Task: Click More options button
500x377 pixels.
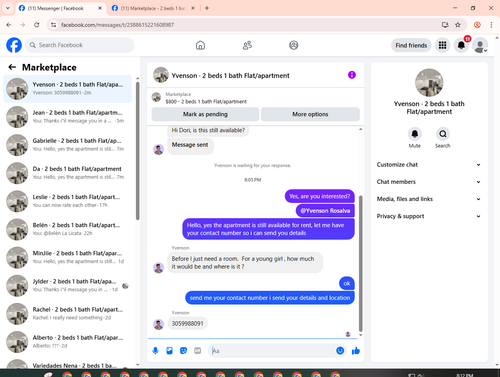Action: [x=310, y=114]
